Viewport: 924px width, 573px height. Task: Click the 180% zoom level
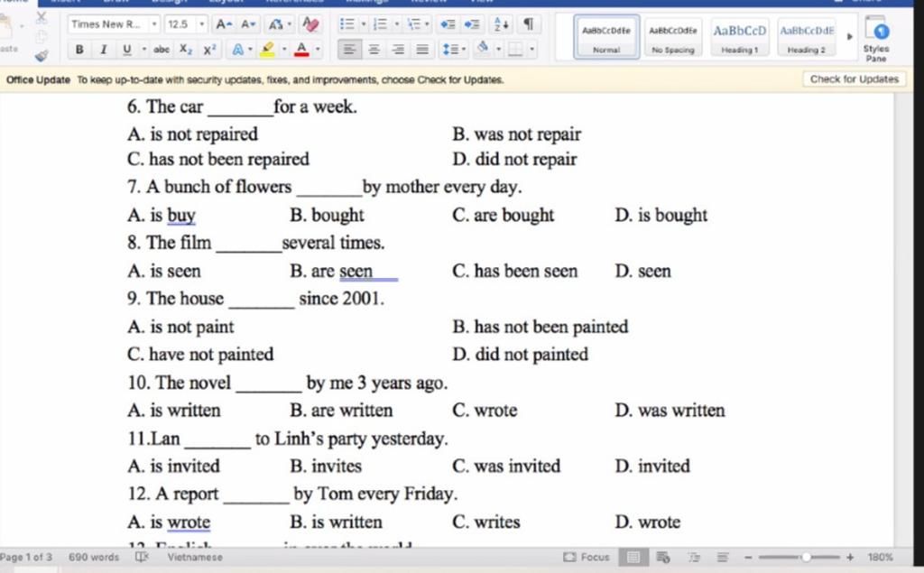pyautogui.click(x=881, y=557)
